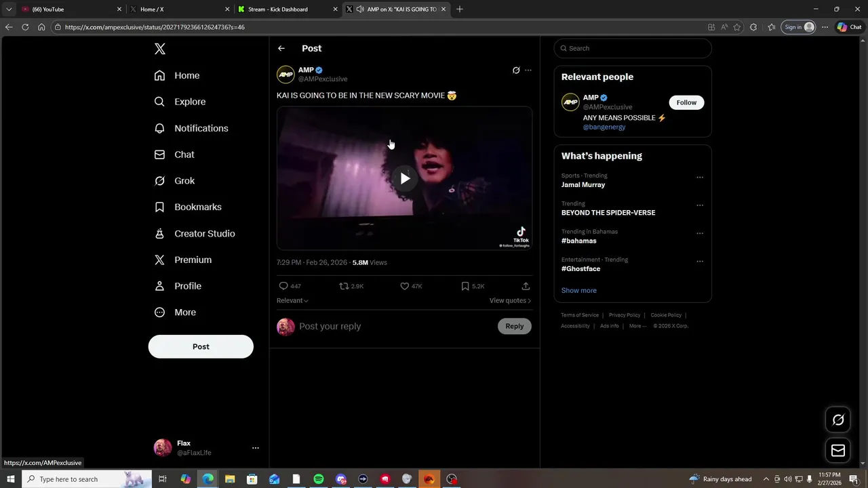Switch to the Home / X tab
This screenshot has height=488, width=868.
point(180,9)
